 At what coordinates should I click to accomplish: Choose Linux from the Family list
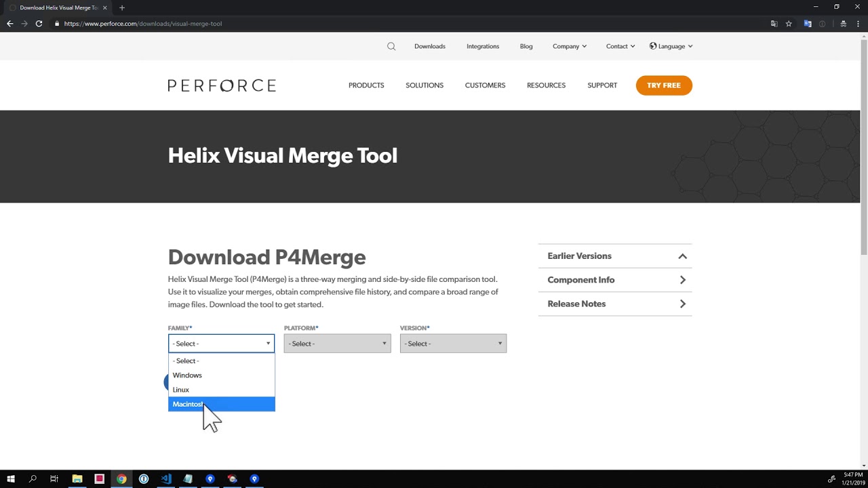coord(221,390)
